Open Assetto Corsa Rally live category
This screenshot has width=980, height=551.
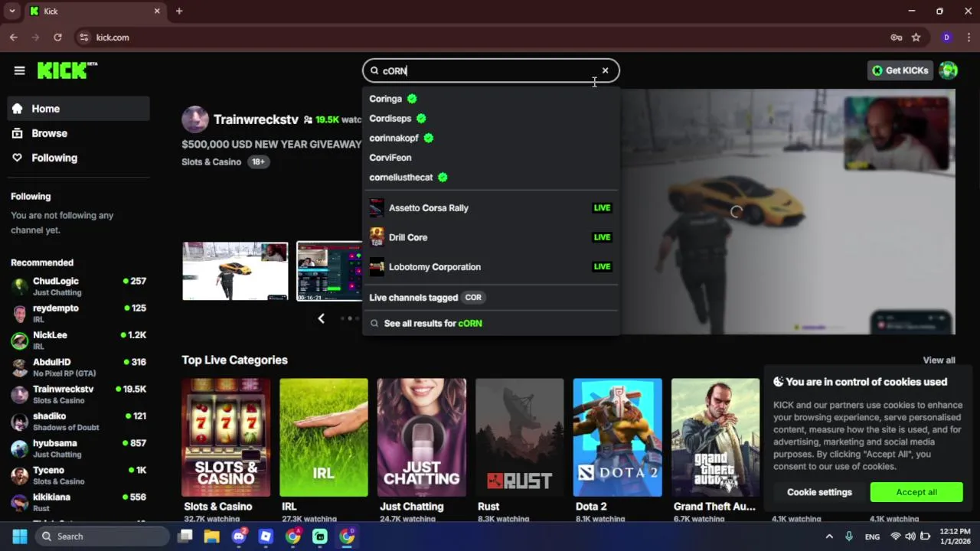[491, 207]
